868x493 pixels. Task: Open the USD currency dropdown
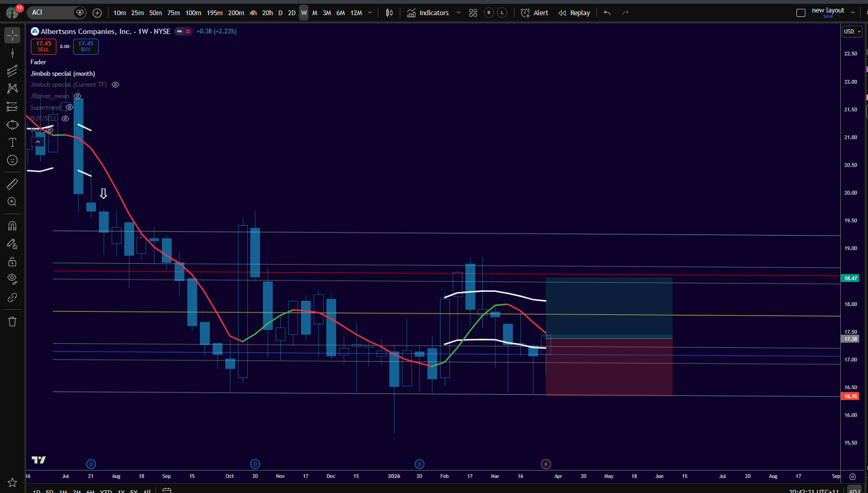(x=852, y=31)
